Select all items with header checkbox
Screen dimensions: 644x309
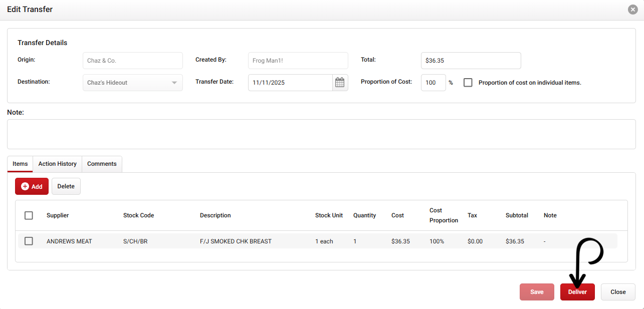click(x=29, y=215)
